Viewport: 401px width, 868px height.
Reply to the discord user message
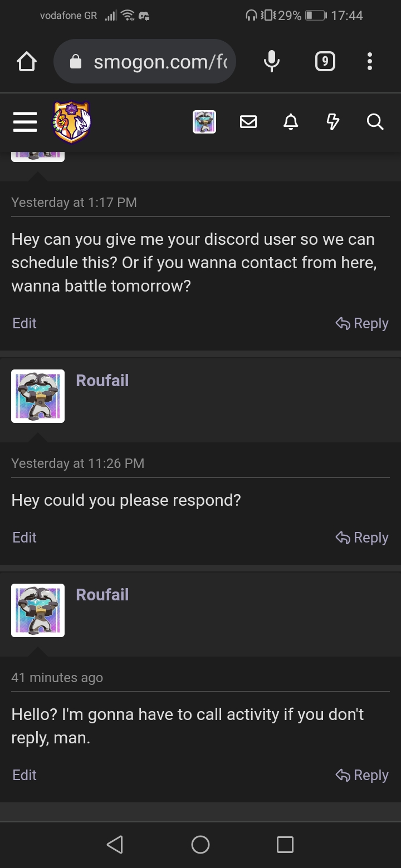362,323
